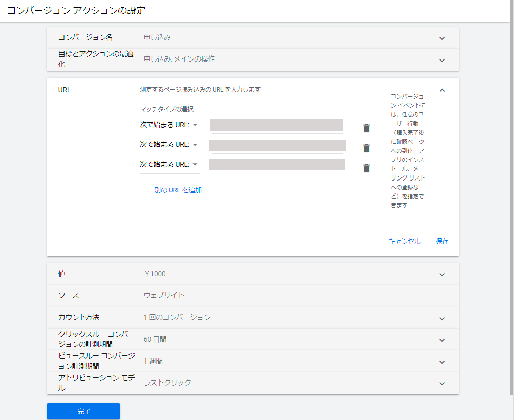Expand the 値 section
514x420 pixels.
point(442,274)
